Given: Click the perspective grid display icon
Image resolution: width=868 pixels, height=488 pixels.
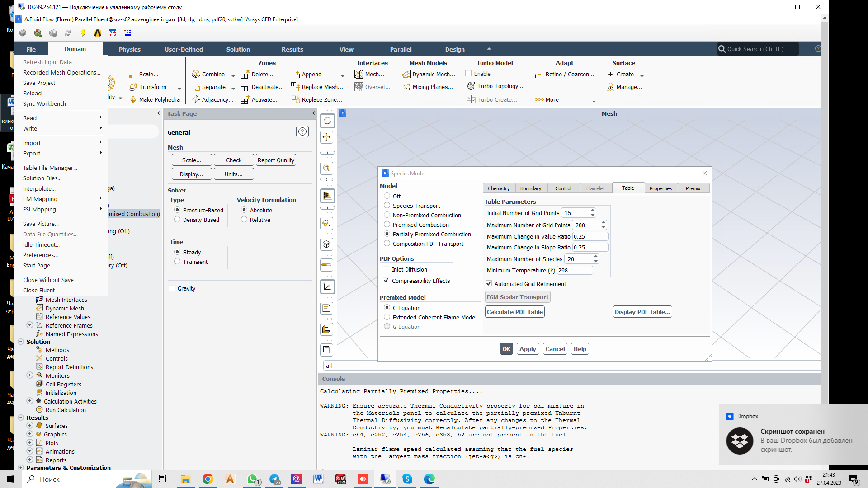Looking at the screenshot, I should (327, 196).
